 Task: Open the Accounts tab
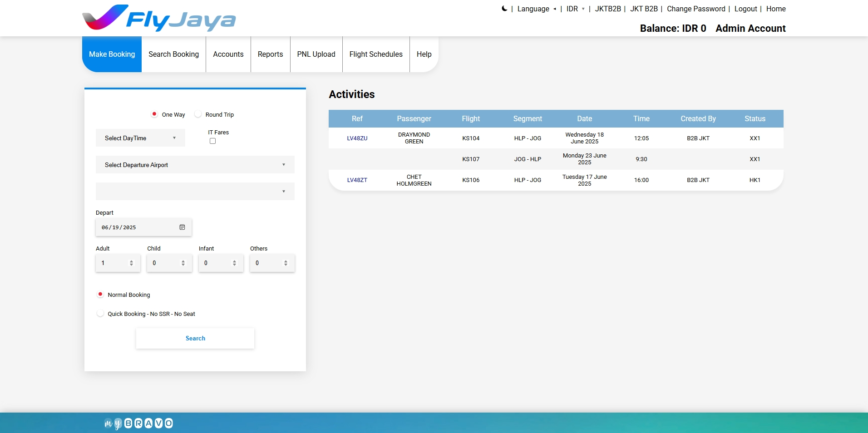click(228, 54)
